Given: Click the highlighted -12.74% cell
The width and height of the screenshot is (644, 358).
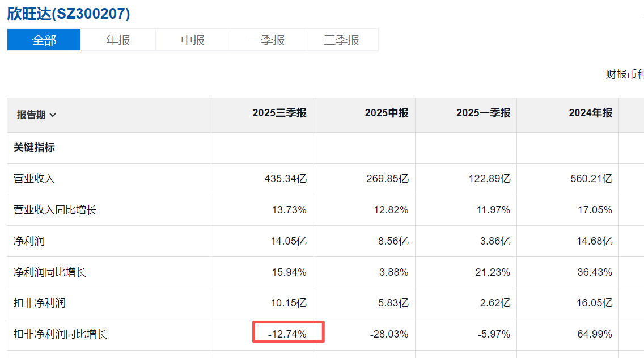Looking at the screenshot, I should 287,334.
